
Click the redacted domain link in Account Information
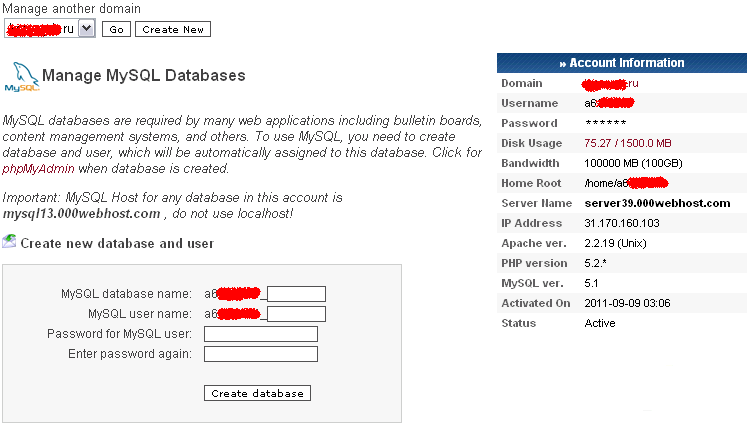click(610, 84)
